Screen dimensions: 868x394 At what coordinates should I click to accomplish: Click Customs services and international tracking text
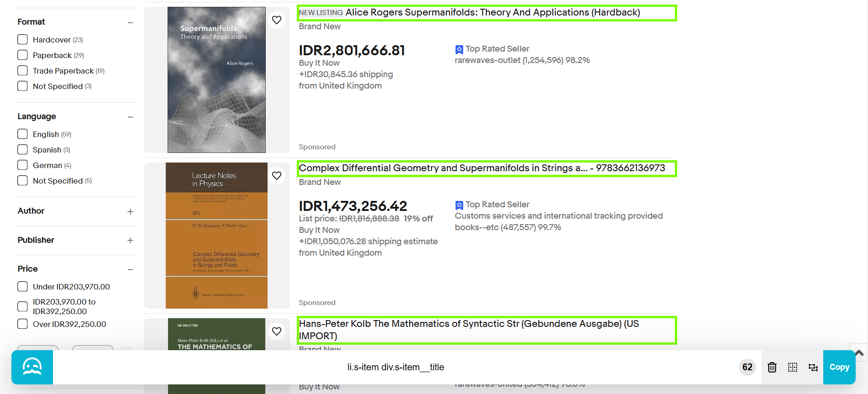[558, 216]
